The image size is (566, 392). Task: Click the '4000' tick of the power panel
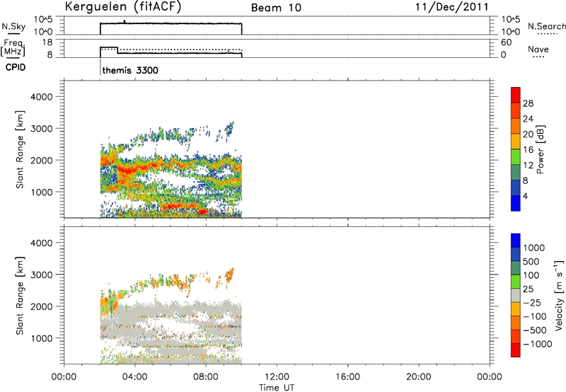(42, 97)
